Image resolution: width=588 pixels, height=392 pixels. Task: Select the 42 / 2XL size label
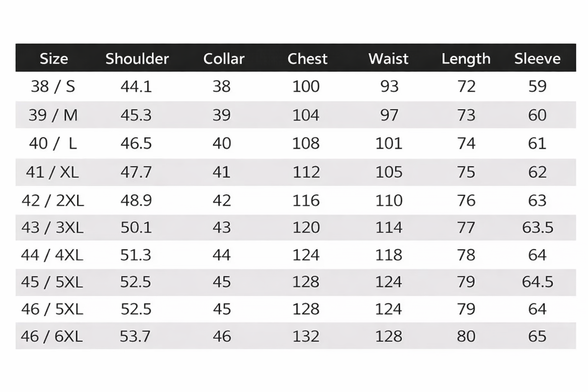(52, 201)
